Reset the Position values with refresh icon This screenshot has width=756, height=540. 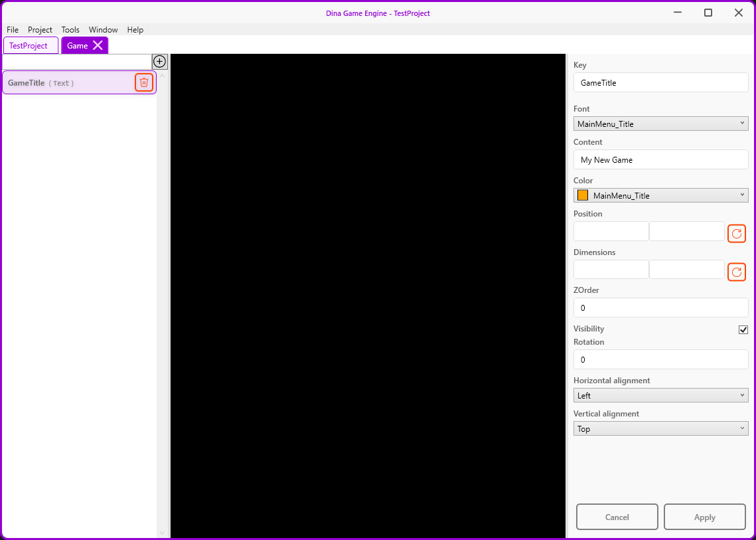tap(736, 234)
